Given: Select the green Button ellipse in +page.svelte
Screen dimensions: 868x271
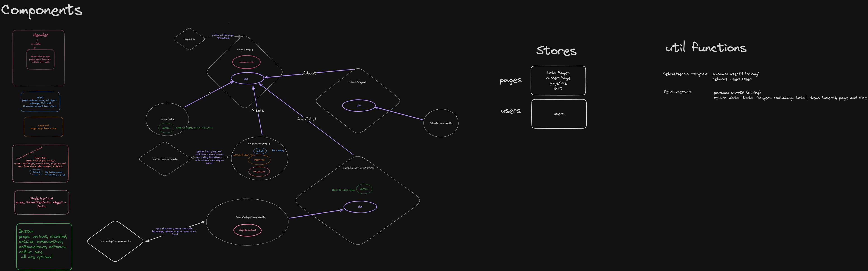Looking at the screenshot, I should pyautogui.click(x=166, y=128).
